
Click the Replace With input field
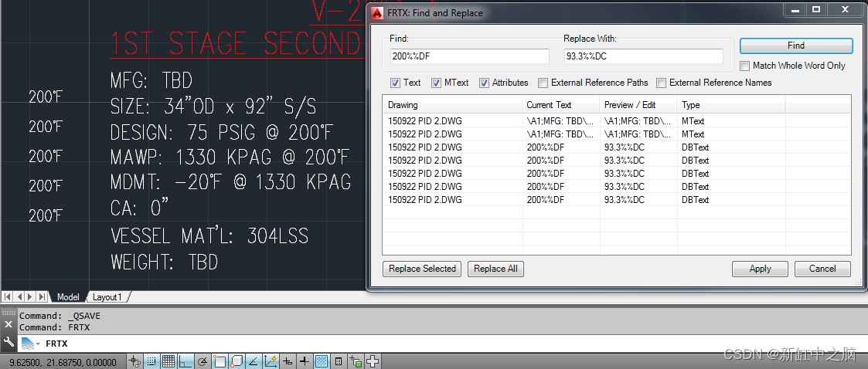(642, 56)
